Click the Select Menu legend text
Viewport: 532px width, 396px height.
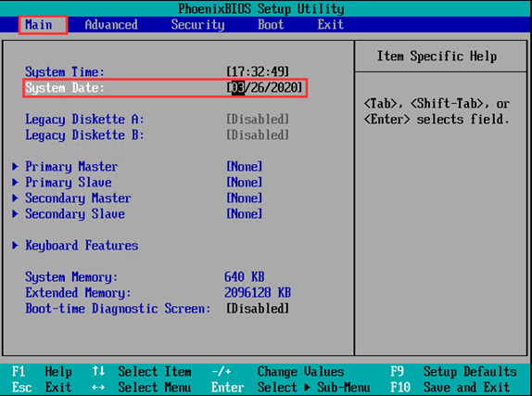point(155,388)
